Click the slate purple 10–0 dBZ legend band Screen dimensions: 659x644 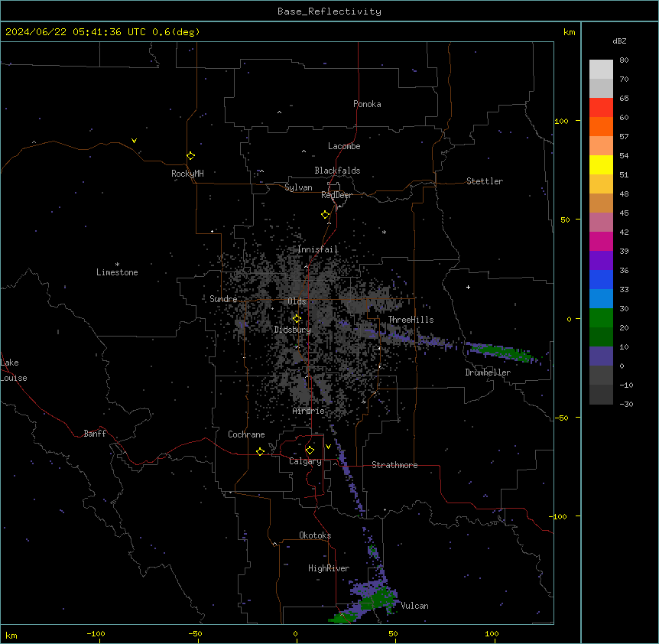tap(601, 356)
